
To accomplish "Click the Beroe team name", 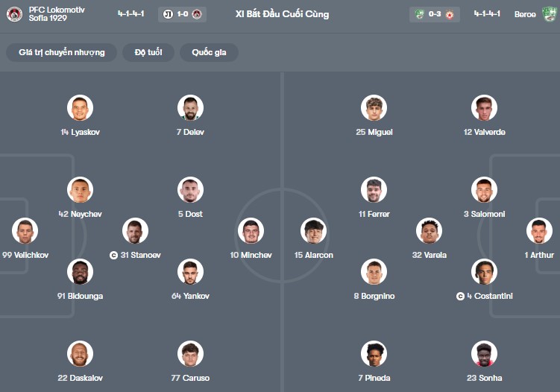I will point(525,14).
